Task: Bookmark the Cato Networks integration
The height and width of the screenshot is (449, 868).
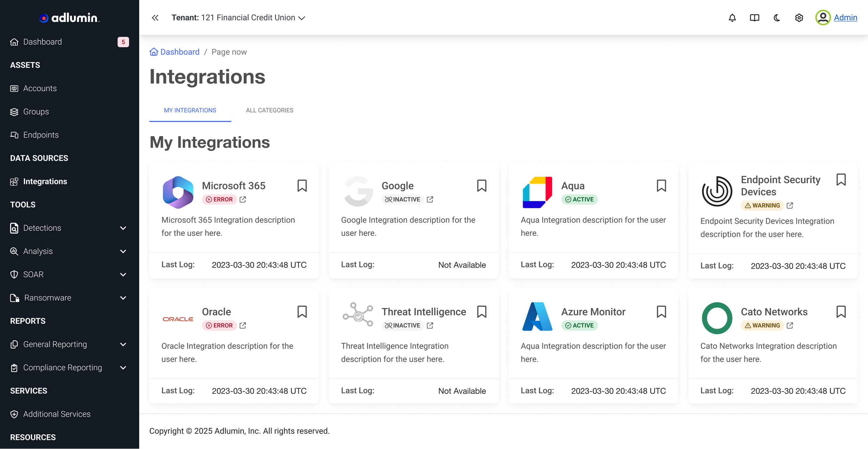Action: coord(841,312)
